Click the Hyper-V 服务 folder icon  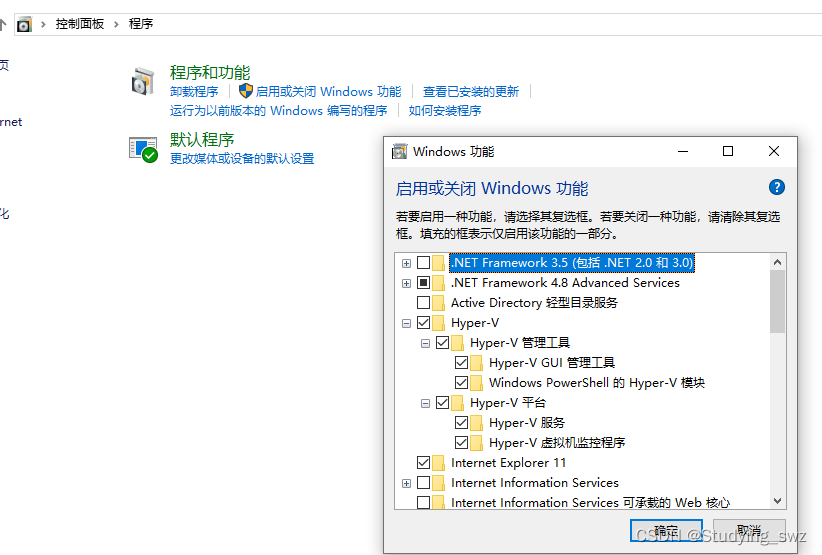tap(477, 422)
